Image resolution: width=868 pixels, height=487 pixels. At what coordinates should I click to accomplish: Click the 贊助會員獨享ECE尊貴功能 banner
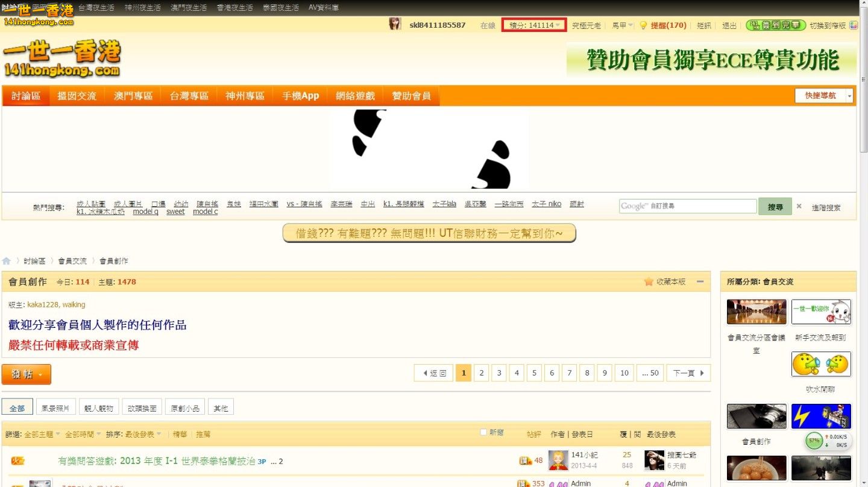tap(711, 60)
